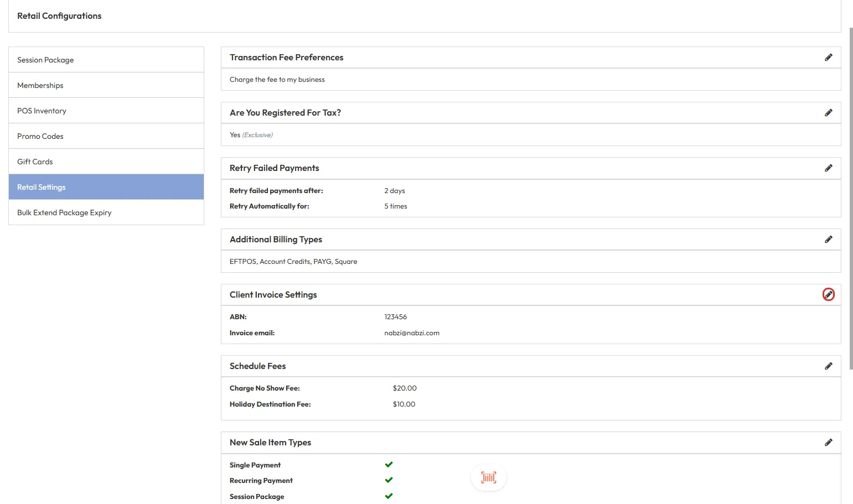Viewport: 853px width, 504px height.
Task: Edit Additional Billing Types
Action: (x=828, y=240)
